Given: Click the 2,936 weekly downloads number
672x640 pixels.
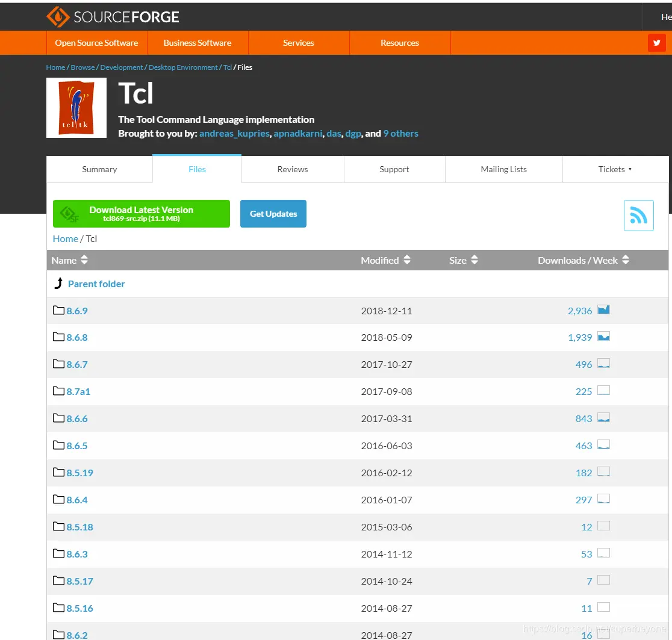Looking at the screenshot, I should tap(580, 311).
